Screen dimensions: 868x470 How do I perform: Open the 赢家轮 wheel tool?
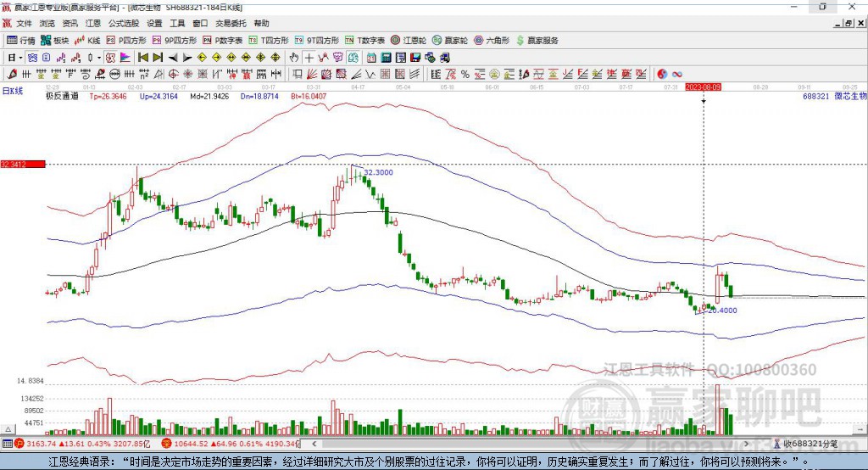click(450, 41)
